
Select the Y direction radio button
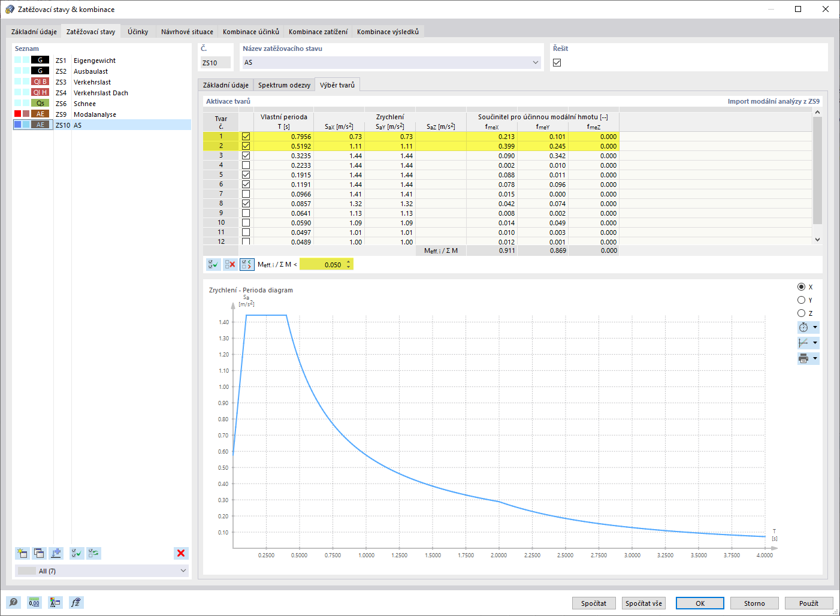[x=801, y=300]
